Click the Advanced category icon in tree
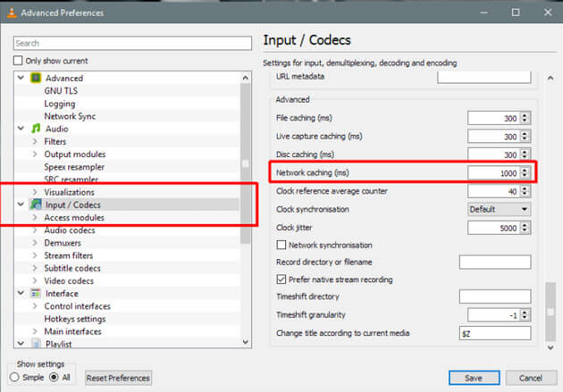The width and height of the screenshot is (563, 392). point(36,79)
